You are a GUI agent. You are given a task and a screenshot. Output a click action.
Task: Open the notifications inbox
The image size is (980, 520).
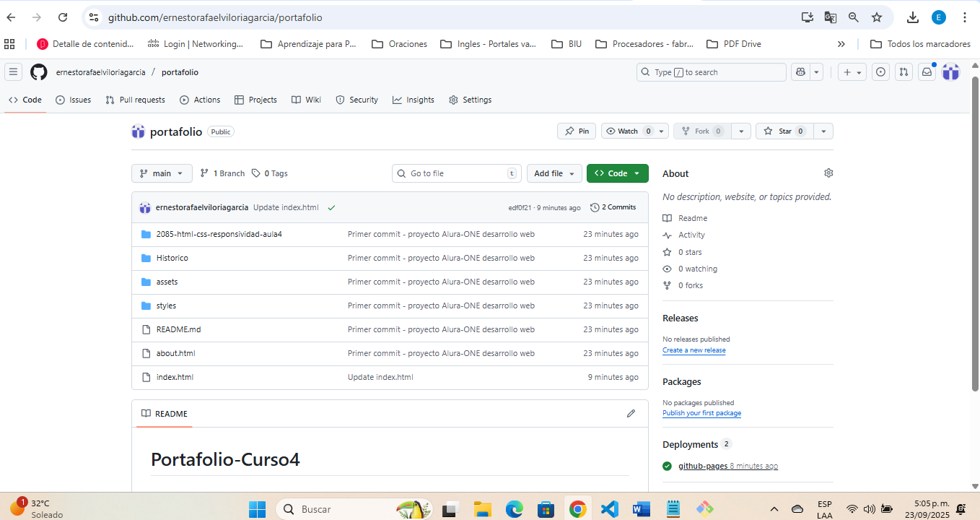point(927,72)
